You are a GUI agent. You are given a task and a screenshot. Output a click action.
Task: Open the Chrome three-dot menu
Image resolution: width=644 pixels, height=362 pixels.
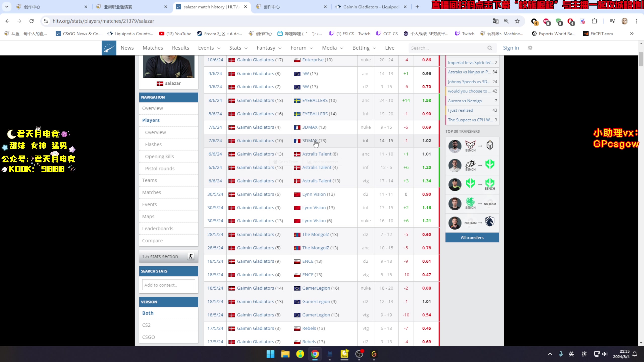click(x=636, y=21)
